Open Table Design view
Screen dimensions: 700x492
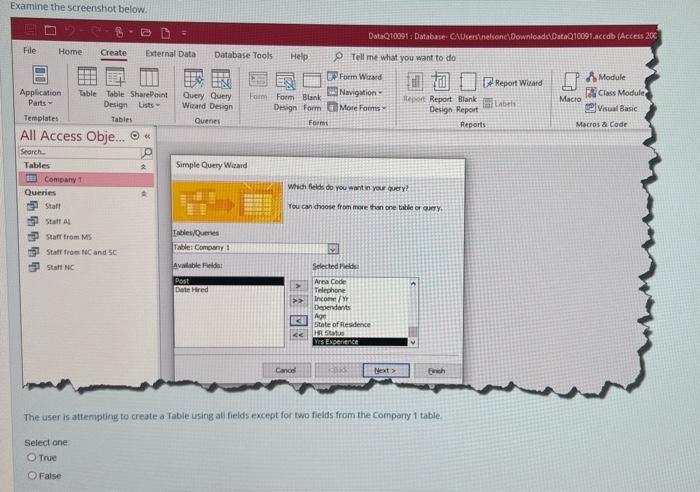pyautogui.click(x=115, y=88)
